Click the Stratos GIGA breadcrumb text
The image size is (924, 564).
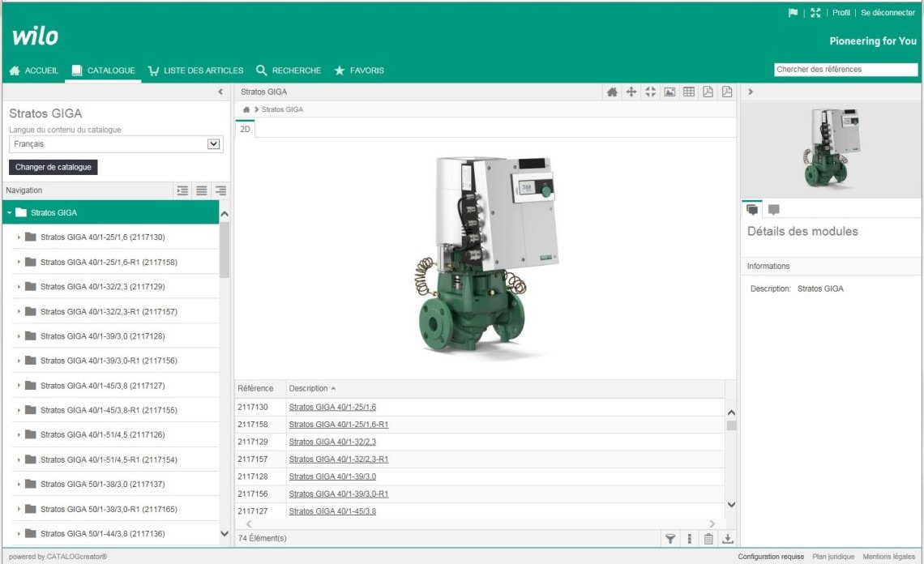282,109
